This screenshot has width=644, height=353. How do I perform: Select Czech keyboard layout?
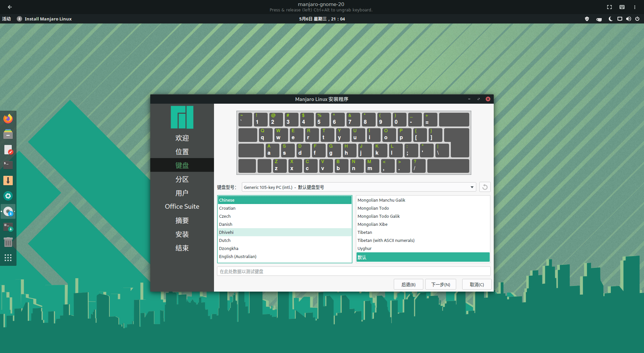[284, 216]
